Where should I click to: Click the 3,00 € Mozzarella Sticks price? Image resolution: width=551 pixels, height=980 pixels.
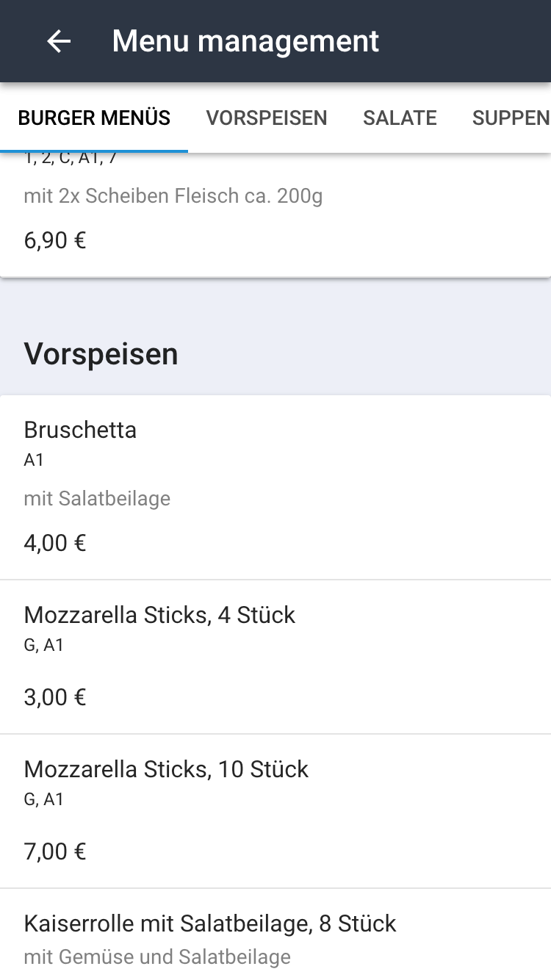coord(55,697)
